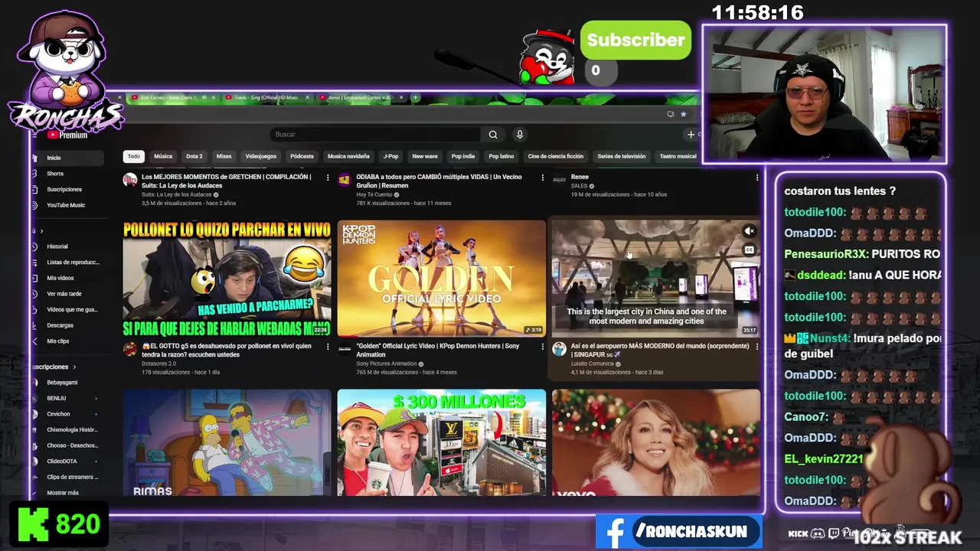Open Bebayagami subscription channel
This screenshot has width=980, height=551.
pos(67,382)
